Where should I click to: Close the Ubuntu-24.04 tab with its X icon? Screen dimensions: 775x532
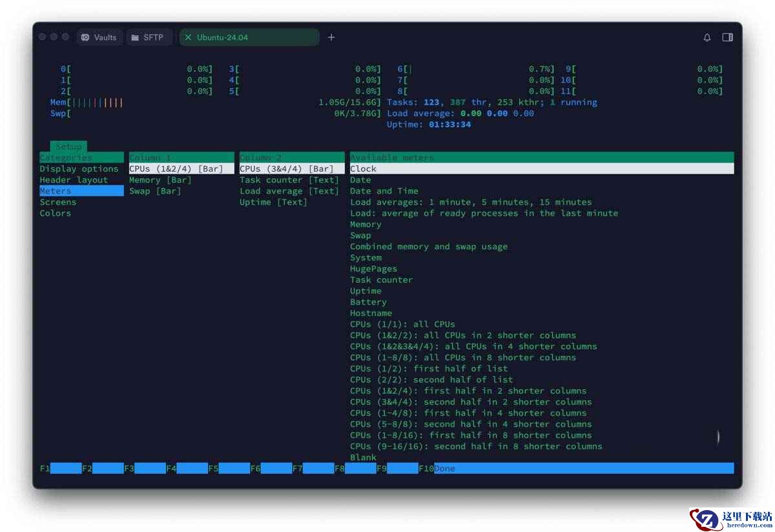coord(189,37)
